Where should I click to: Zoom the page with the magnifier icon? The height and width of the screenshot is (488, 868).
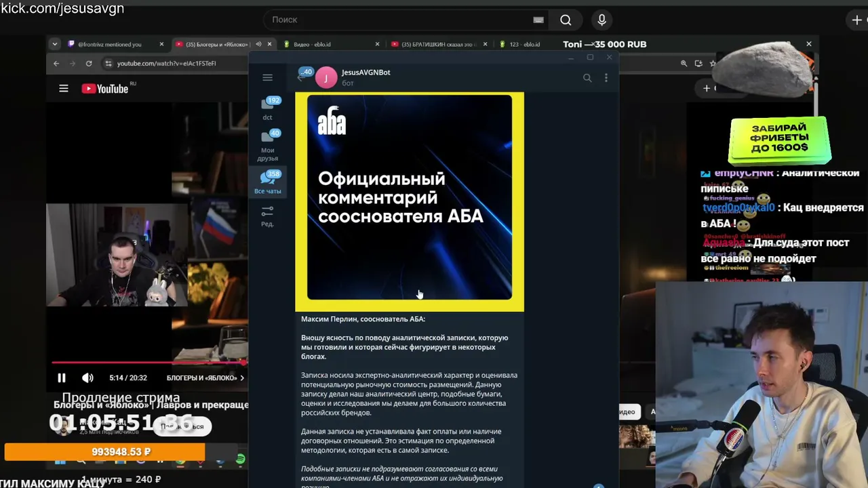[x=684, y=64]
